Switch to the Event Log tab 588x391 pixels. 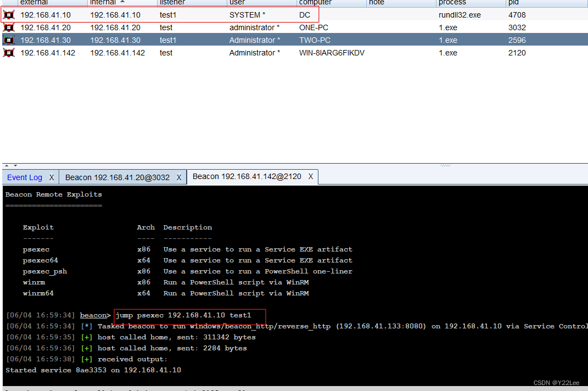[x=25, y=177]
